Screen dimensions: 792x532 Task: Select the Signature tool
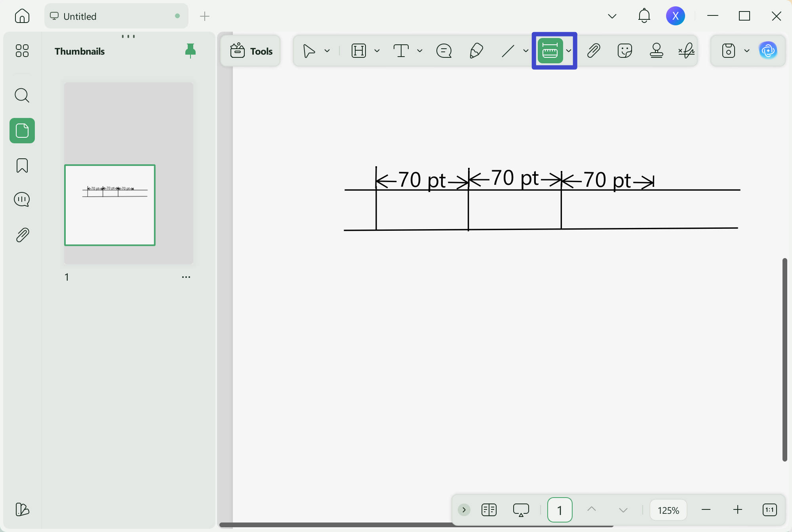pyautogui.click(x=686, y=51)
